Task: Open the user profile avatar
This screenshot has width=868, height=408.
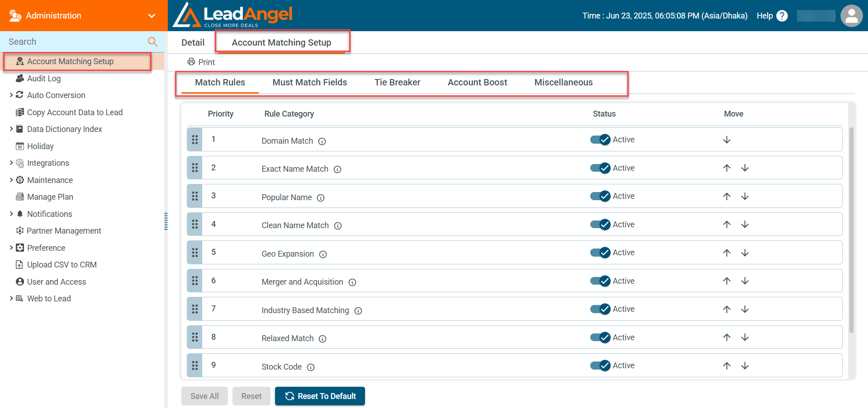Action: click(851, 16)
